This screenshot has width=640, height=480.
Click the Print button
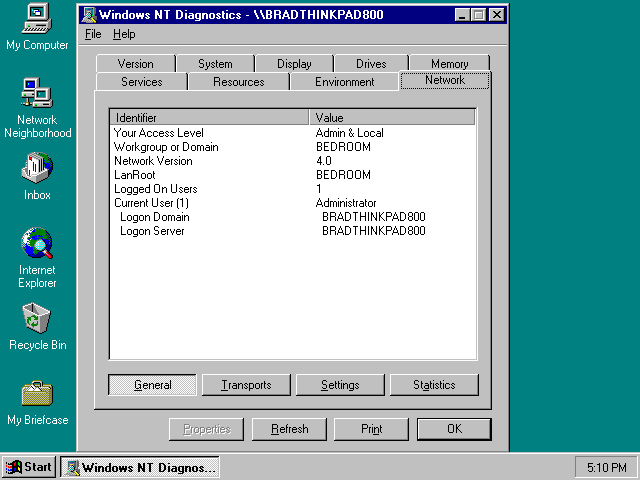(x=371, y=429)
